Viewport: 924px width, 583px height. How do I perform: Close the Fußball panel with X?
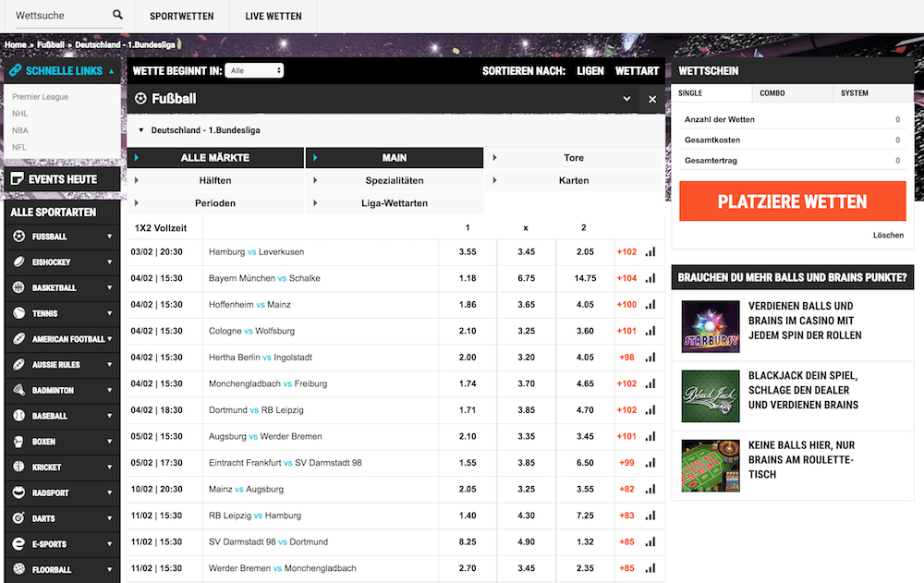pyautogui.click(x=652, y=99)
